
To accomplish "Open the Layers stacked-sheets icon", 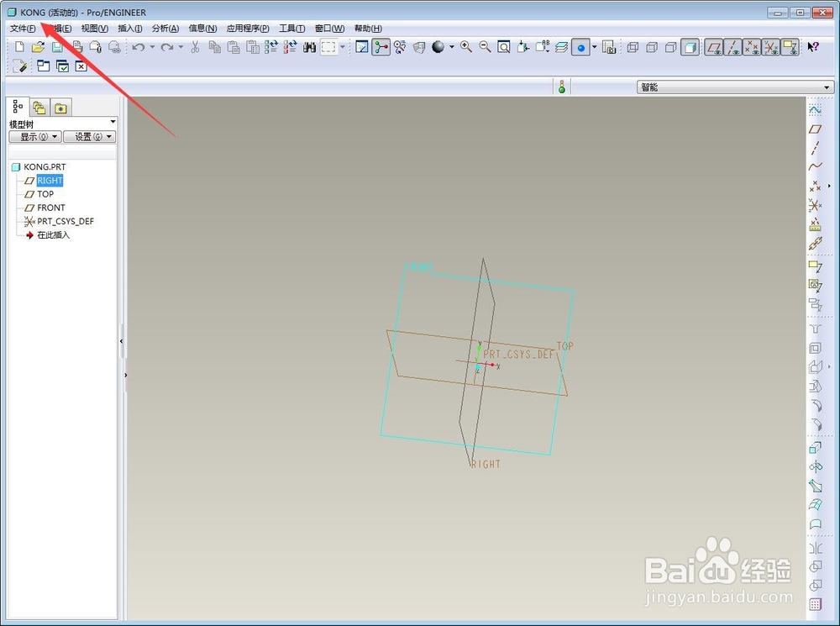I will (561, 47).
